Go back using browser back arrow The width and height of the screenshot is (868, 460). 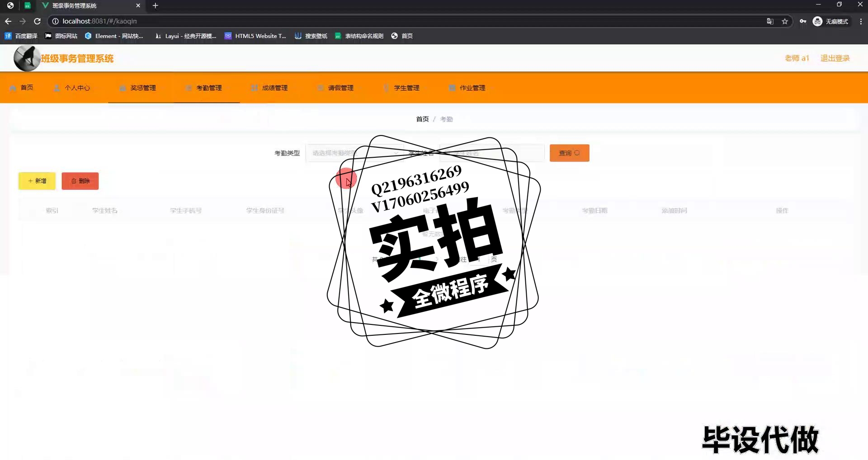click(x=8, y=21)
